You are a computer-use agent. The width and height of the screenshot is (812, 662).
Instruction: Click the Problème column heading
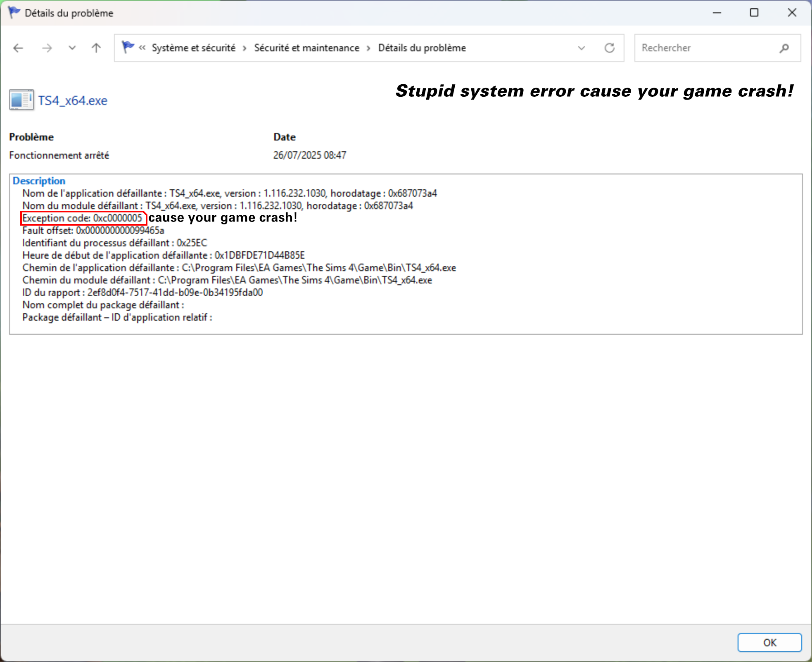31,137
